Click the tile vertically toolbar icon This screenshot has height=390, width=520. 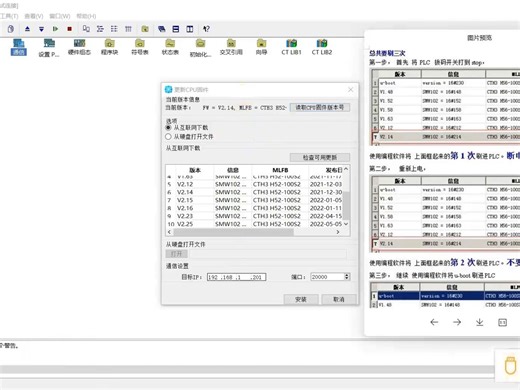tap(190, 29)
